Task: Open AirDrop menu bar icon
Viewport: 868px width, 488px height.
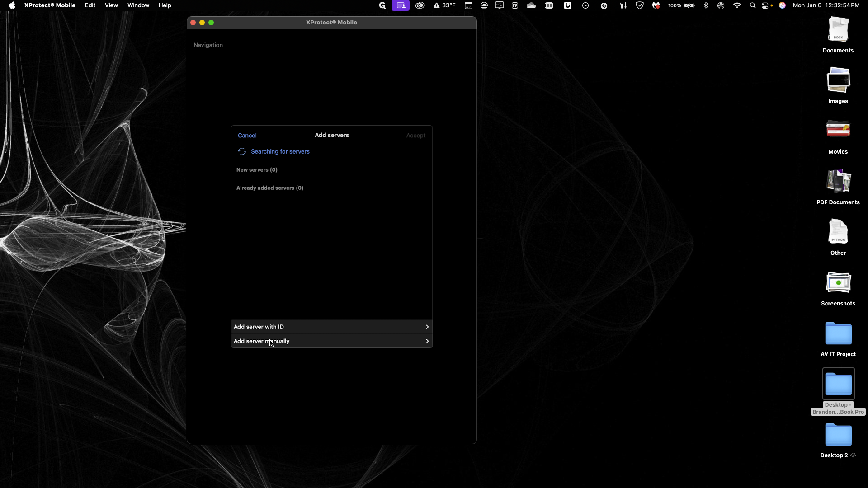Action: coord(721,5)
